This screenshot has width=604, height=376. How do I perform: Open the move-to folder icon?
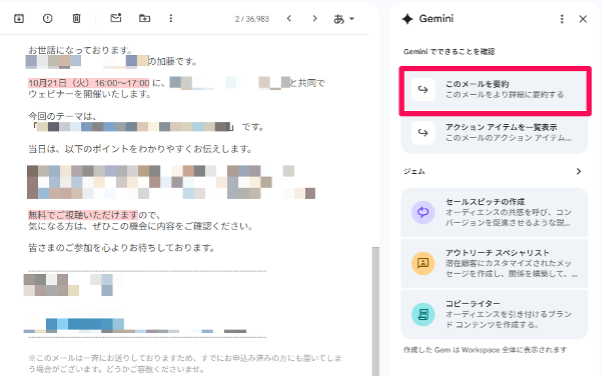tap(144, 18)
